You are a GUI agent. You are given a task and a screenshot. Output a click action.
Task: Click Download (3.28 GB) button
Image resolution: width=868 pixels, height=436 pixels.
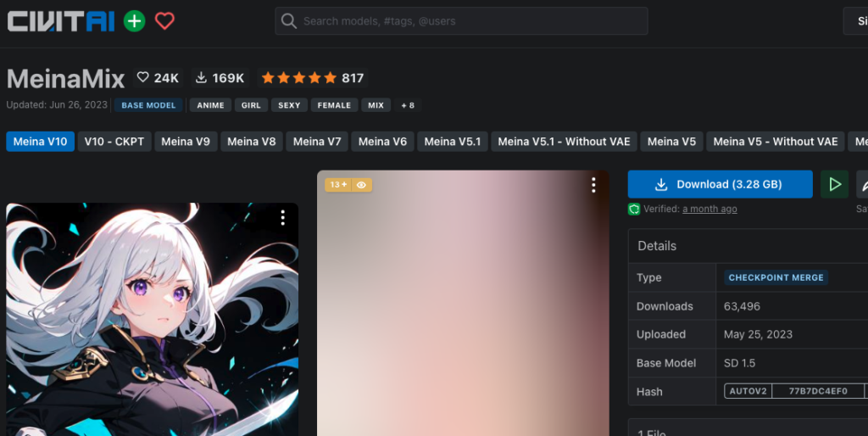point(721,184)
